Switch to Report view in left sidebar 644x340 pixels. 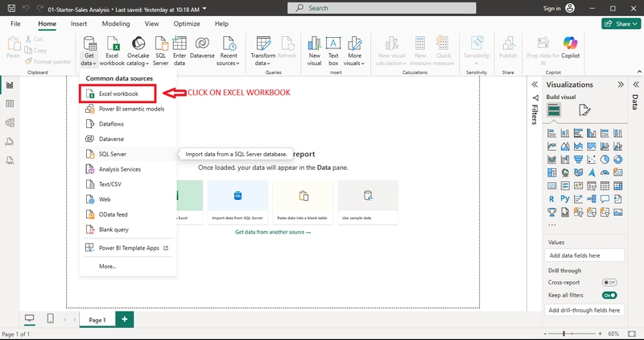(10, 85)
